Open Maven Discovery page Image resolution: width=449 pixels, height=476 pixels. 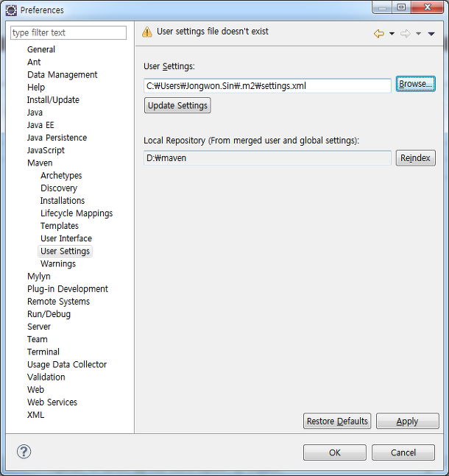tap(59, 188)
